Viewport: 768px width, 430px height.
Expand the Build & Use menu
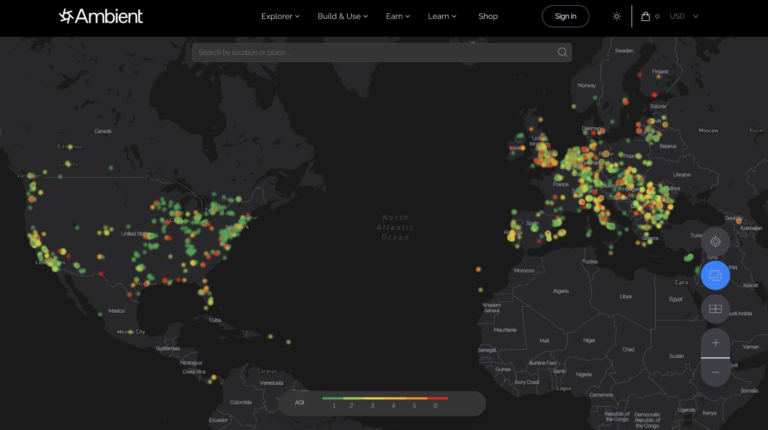[x=342, y=16]
